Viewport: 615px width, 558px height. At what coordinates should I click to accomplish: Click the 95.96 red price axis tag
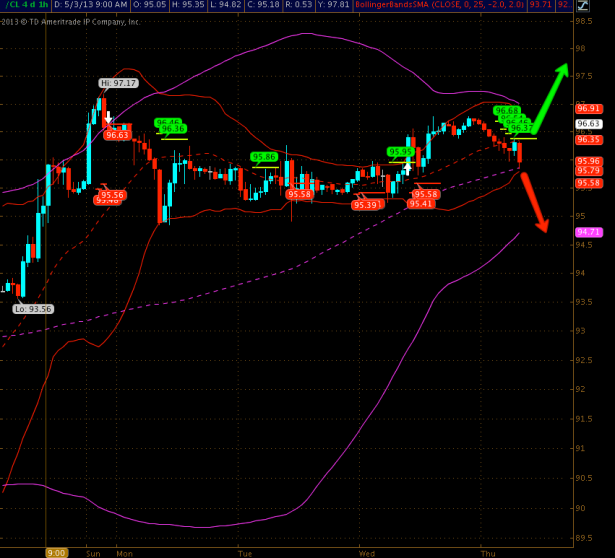click(589, 161)
